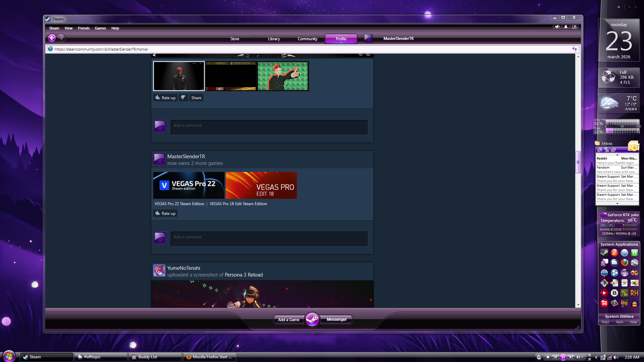Image resolution: width=644 pixels, height=362 pixels.
Task: Switch to the Community tab
Action: coord(308,39)
